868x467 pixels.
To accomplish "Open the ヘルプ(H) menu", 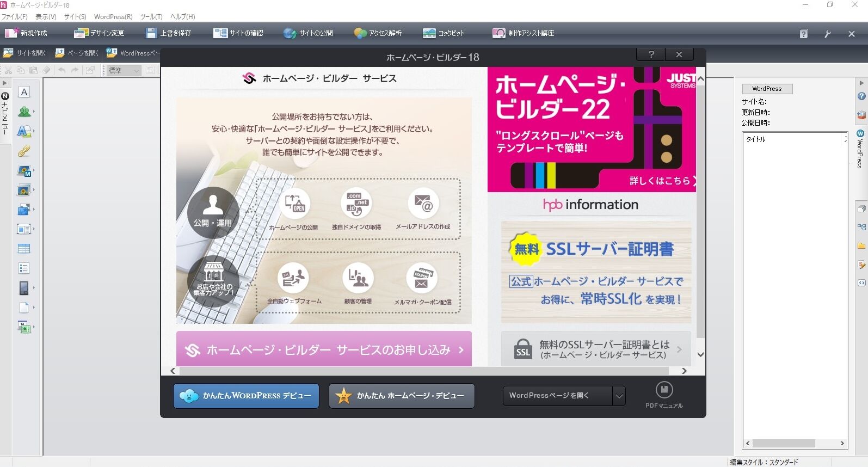I will (x=182, y=17).
